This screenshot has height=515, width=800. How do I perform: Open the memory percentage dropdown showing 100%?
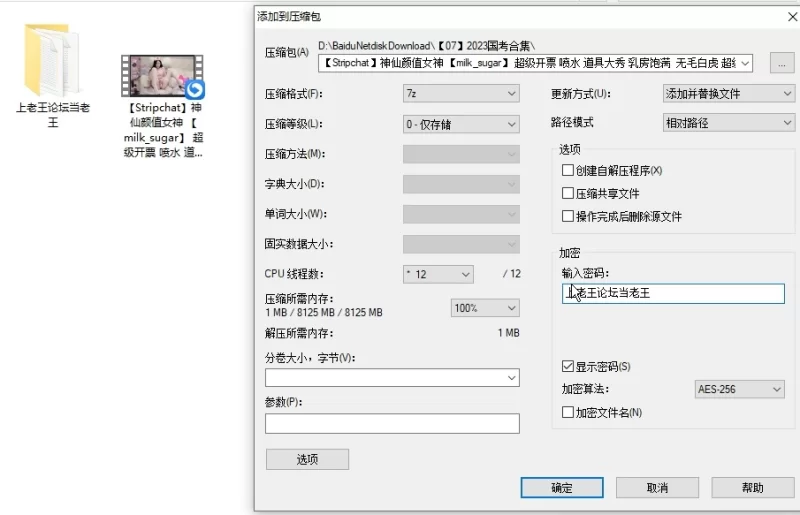pos(485,308)
